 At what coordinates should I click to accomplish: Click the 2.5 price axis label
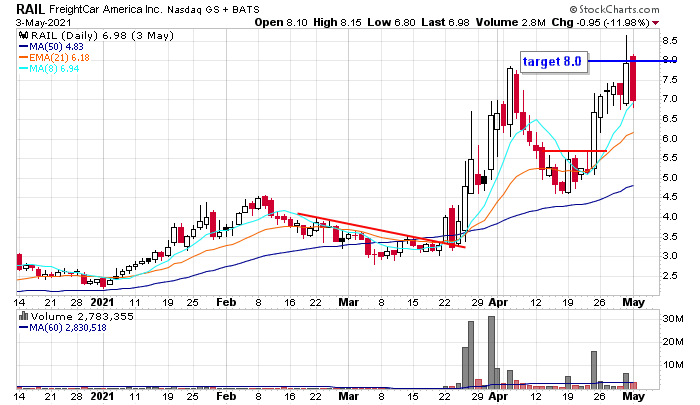tap(670, 276)
